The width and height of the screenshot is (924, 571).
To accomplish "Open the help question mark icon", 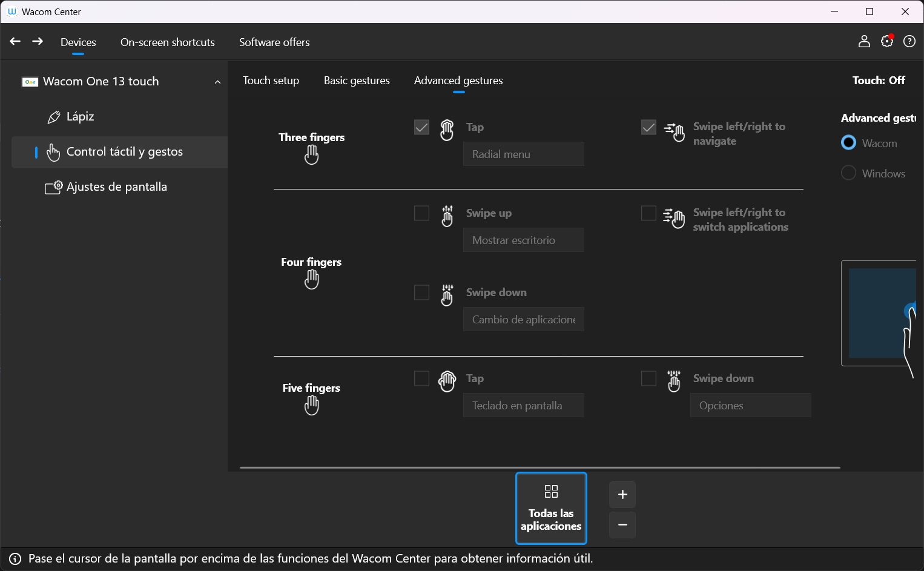I will (x=909, y=41).
